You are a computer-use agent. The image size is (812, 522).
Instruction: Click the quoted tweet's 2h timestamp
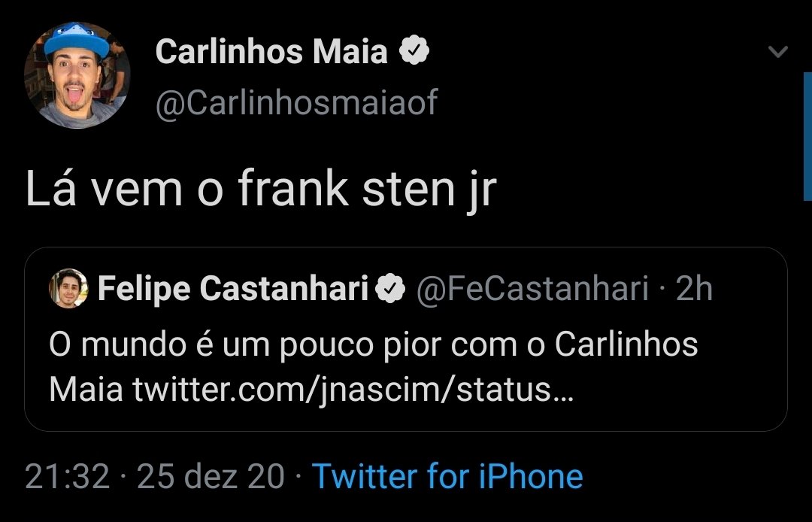tap(693, 289)
